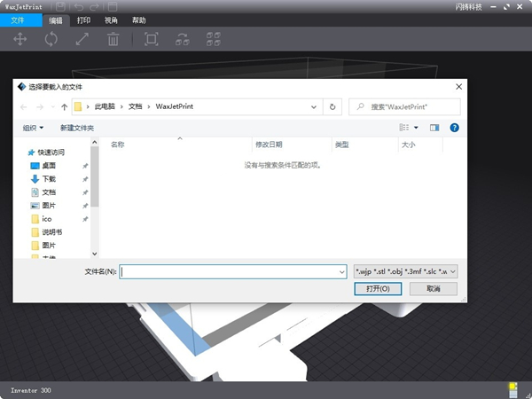Expand the address bar history dropdown
This screenshot has width=532, height=399.
click(316, 106)
